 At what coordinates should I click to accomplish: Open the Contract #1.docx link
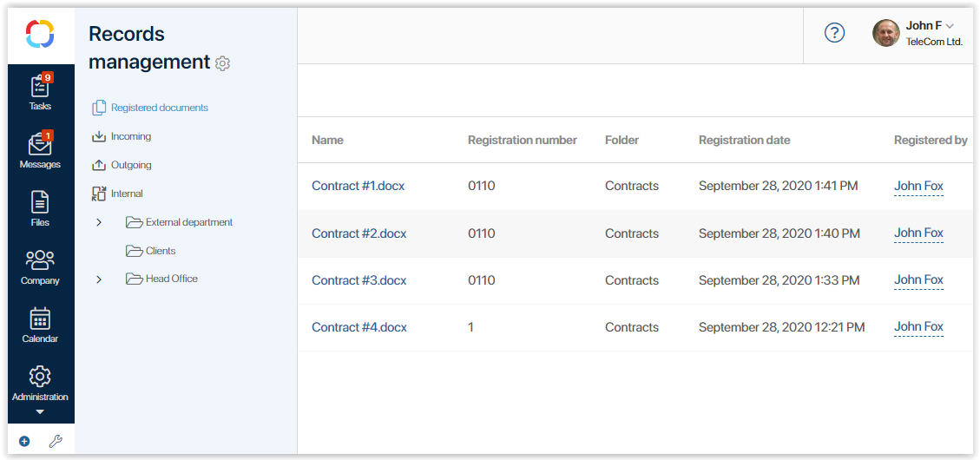pos(358,186)
